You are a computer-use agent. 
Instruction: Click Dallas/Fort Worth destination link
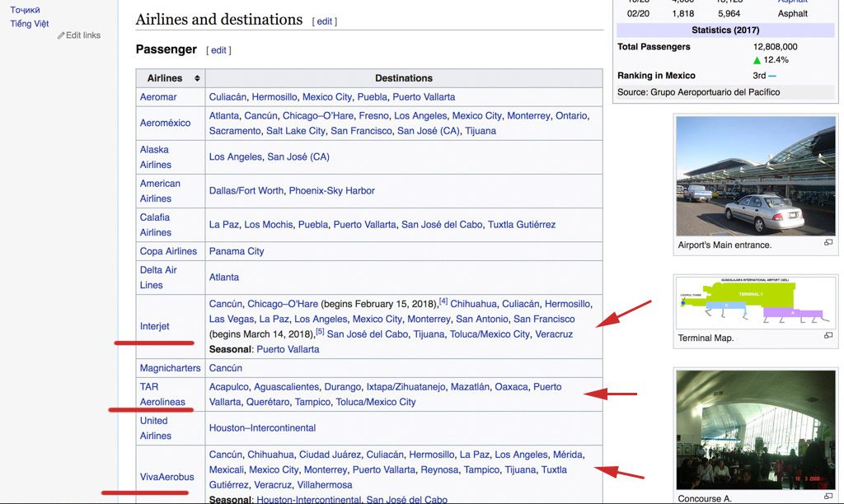coord(246,190)
